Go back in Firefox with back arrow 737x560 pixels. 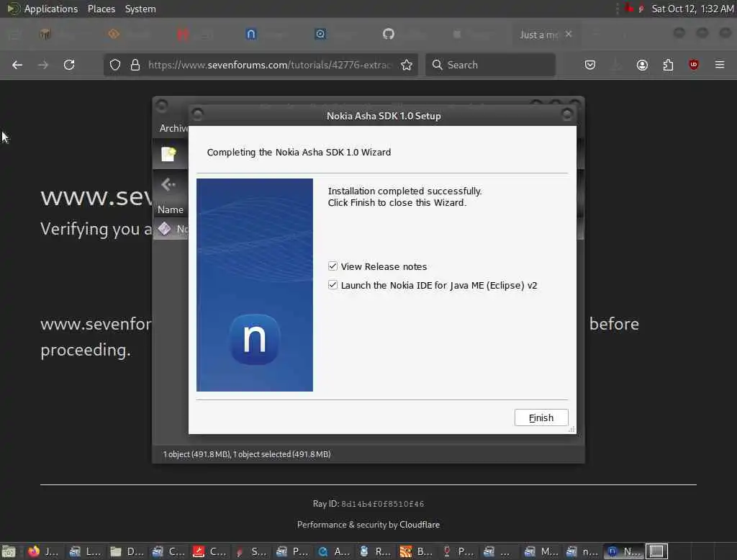[x=17, y=65]
